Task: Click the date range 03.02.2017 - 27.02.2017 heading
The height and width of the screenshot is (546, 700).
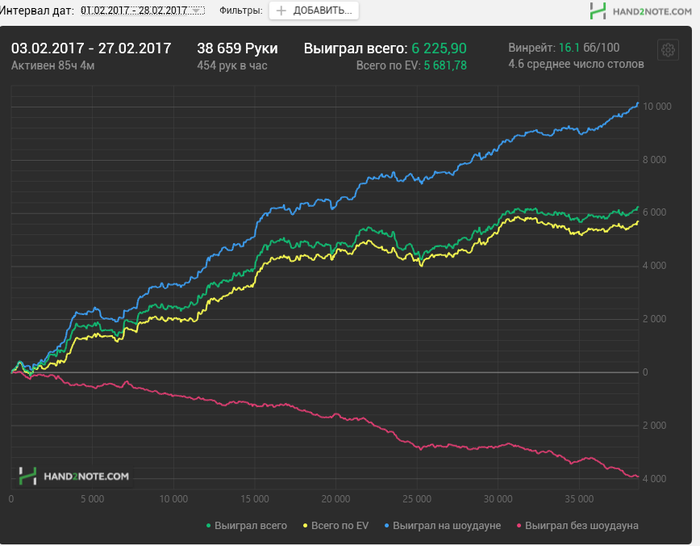Action: coord(91,48)
